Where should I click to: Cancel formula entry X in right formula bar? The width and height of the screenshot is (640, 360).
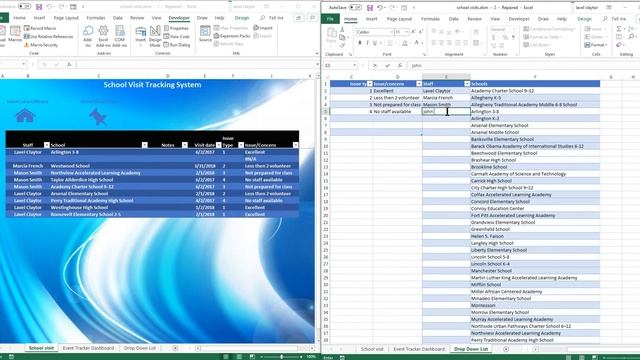coord(375,65)
